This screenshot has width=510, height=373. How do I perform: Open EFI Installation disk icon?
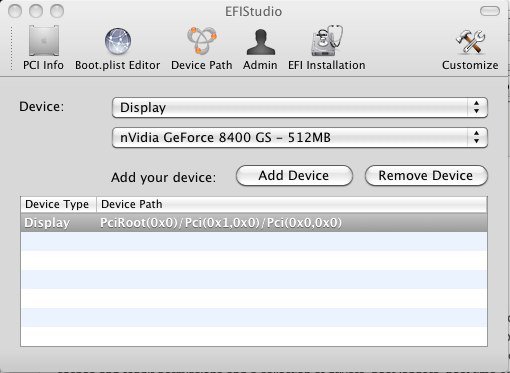coord(327,40)
